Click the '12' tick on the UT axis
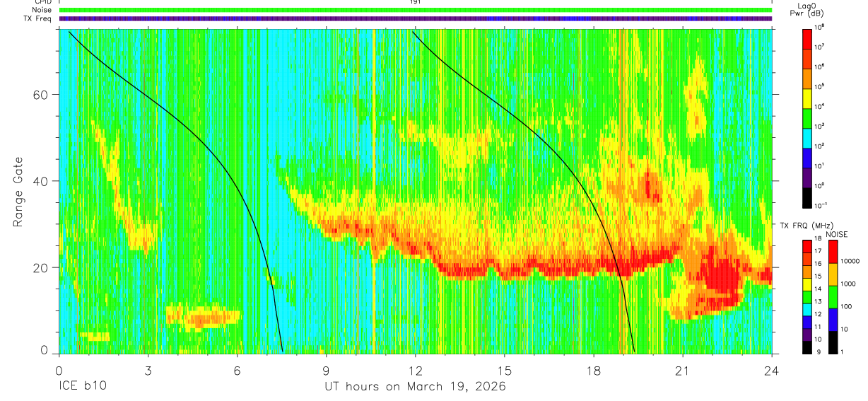Image resolution: width=868 pixels, height=401 pixels. [x=416, y=369]
